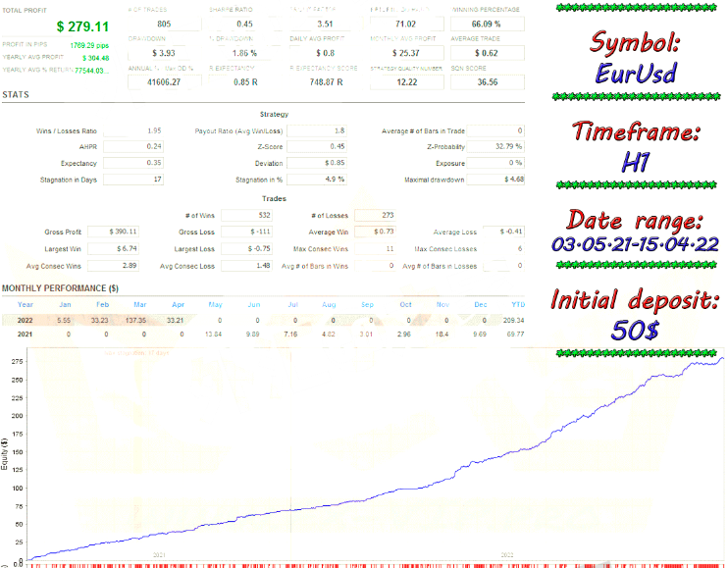Click the Total Profit value $279.11
The image size is (728, 568).
tap(83, 25)
